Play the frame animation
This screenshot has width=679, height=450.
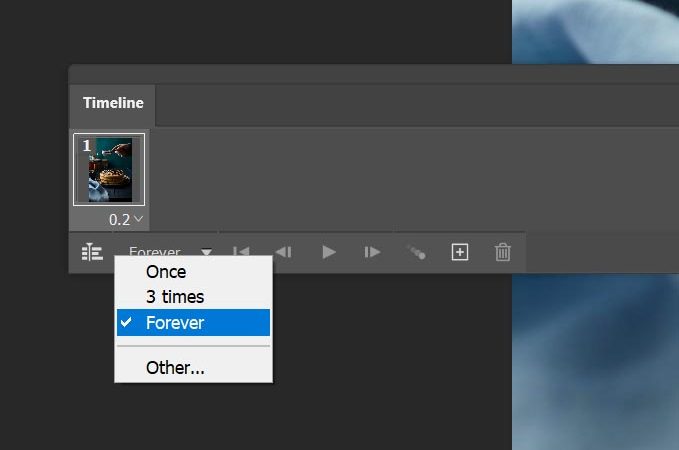(x=329, y=252)
